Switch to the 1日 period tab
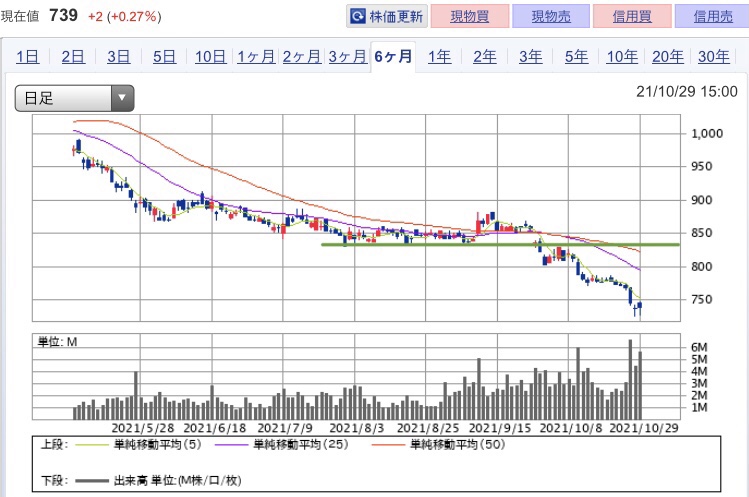Screen dimensions: 749x497 tap(29, 57)
